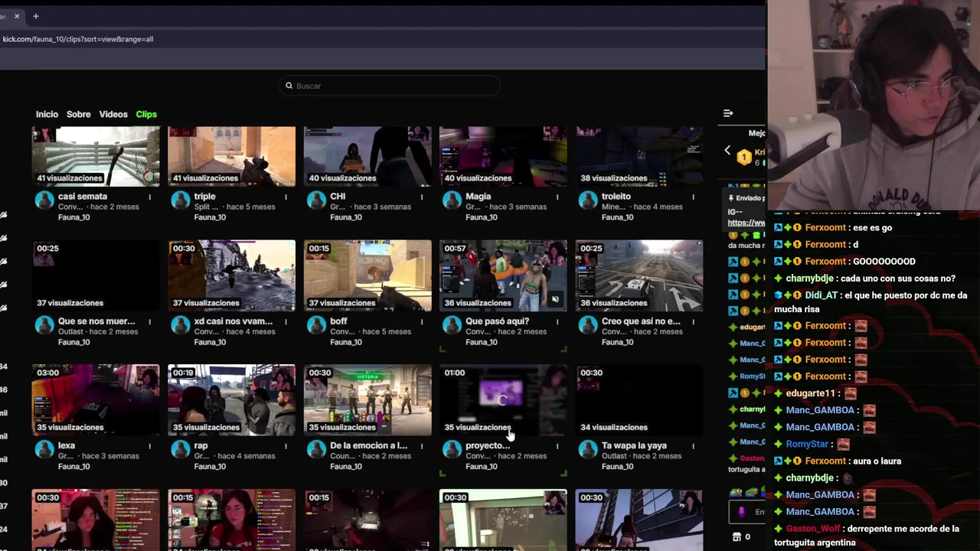
Task: Close the current browser tab
Action: click(x=17, y=15)
